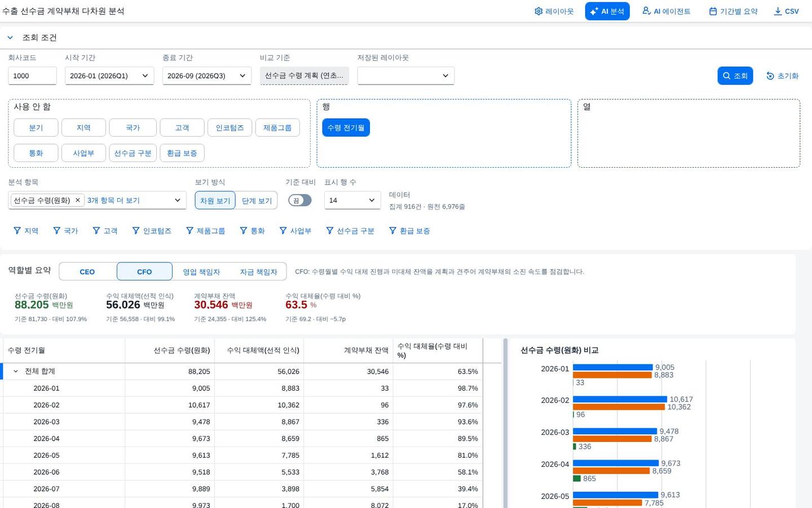Click the table vertical scrollbar
This screenshot has width=812, height=508.
(505, 423)
